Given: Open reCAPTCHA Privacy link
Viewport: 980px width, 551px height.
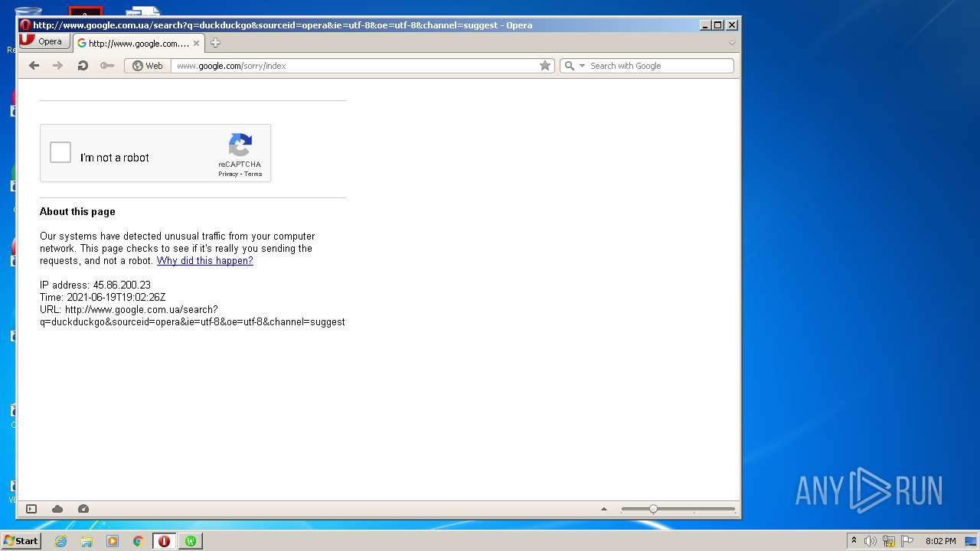Looking at the screenshot, I should 228,174.
